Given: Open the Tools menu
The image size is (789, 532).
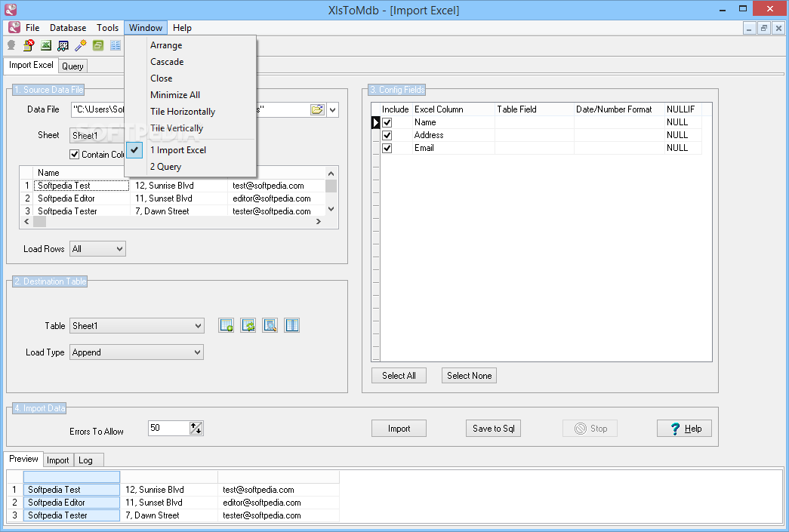Looking at the screenshot, I should point(108,28).
